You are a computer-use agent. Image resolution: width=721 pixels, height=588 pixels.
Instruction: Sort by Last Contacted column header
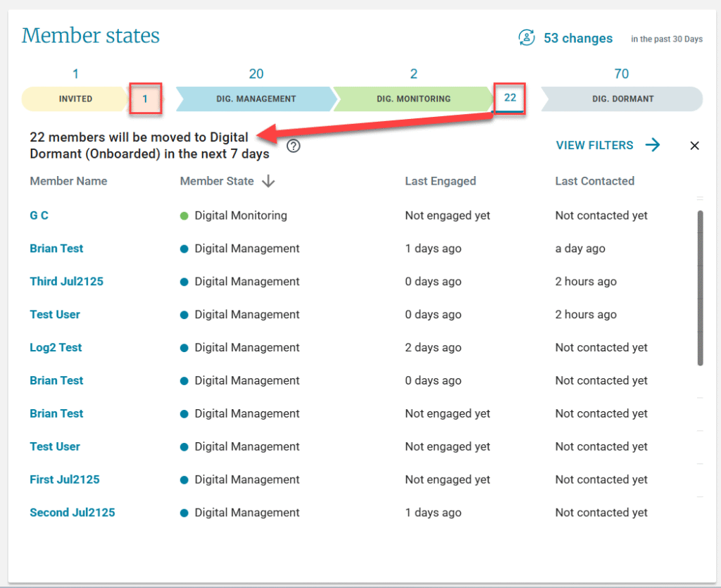coord(594,181)
